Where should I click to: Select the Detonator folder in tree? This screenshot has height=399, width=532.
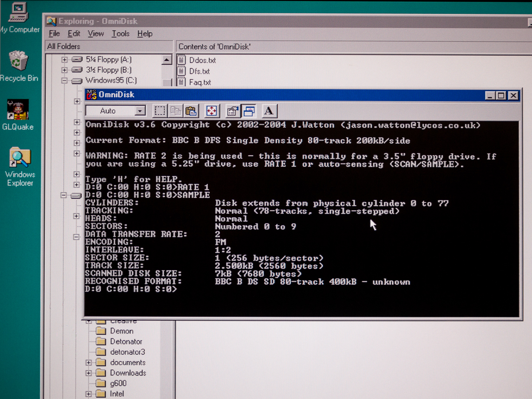(126, 341)
